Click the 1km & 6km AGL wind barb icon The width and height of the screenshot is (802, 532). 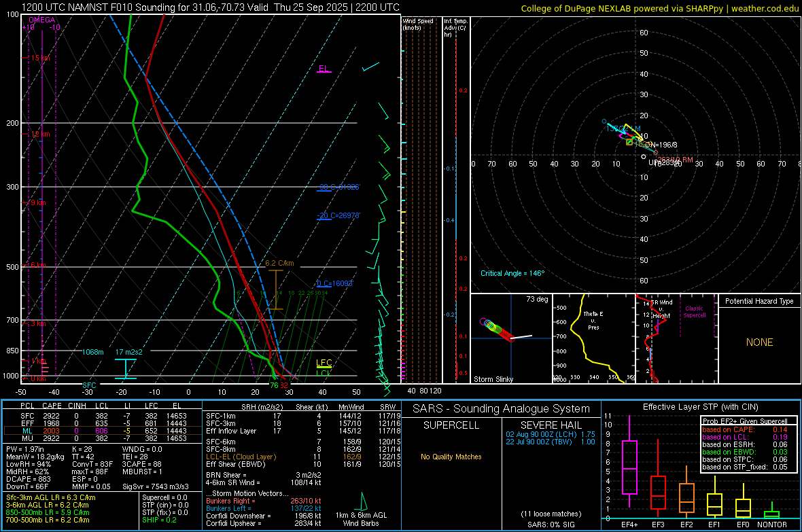coord(362,501)
